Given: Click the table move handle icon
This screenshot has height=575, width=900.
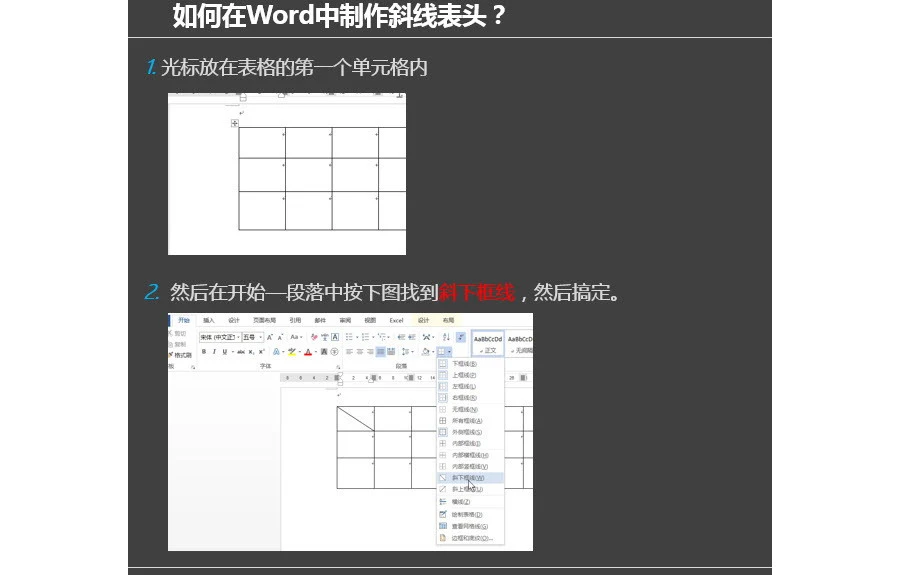Looking at the screenshot, I should 234,123.
